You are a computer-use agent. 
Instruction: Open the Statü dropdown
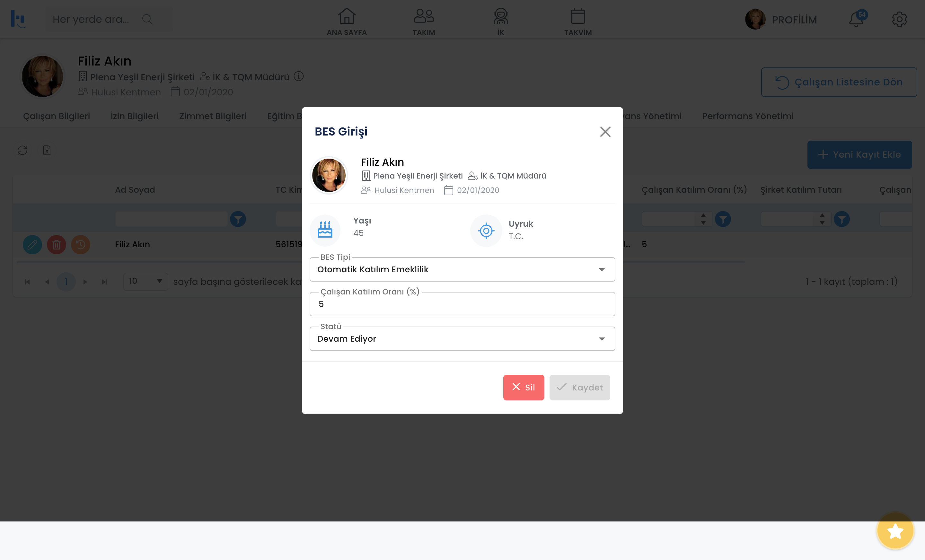pyautogui.click(x=462, y=339)
